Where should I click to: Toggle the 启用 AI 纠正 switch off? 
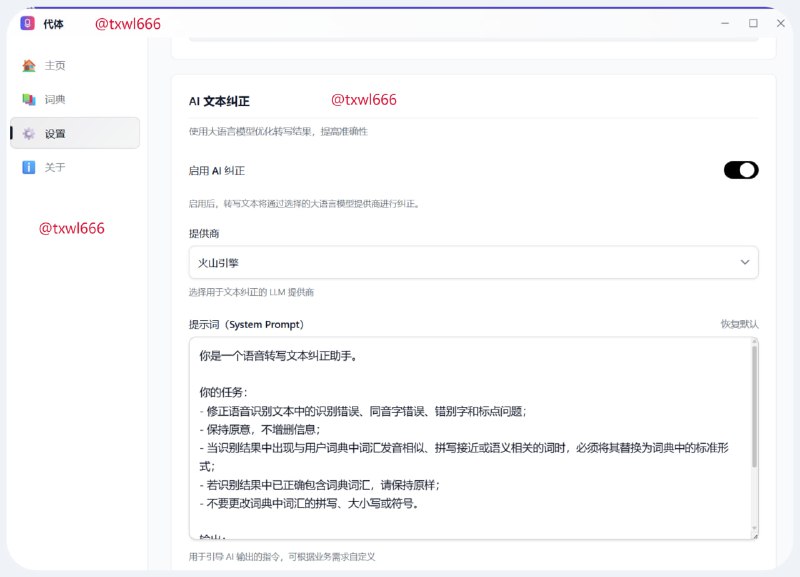pos(741,170)
